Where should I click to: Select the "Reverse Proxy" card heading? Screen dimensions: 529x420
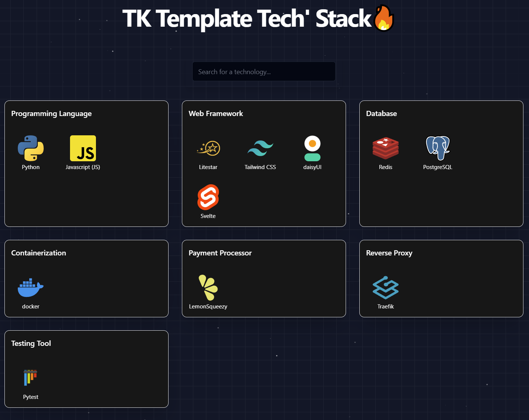click(389, 253)
